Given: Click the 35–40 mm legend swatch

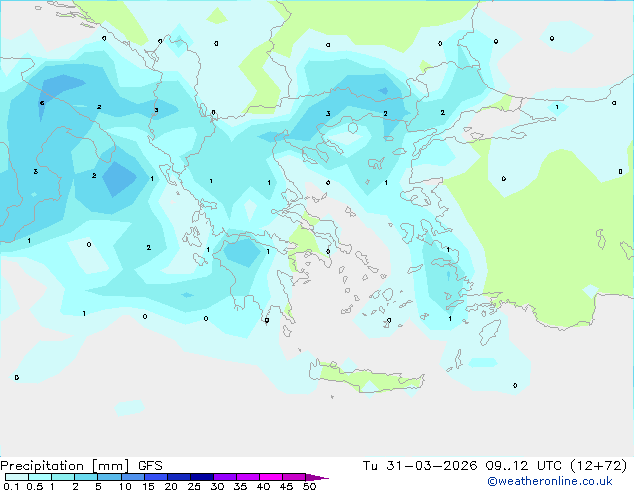Looking at the screenshot, I should [x=247, y=477].
